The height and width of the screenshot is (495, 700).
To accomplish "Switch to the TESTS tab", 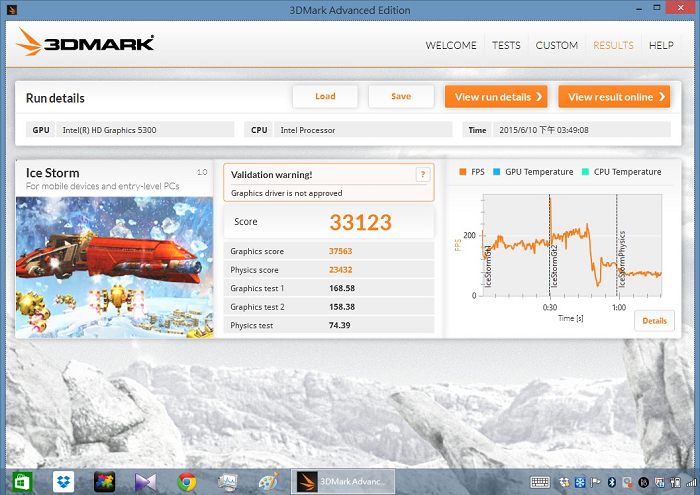I will tap(506, 46).
